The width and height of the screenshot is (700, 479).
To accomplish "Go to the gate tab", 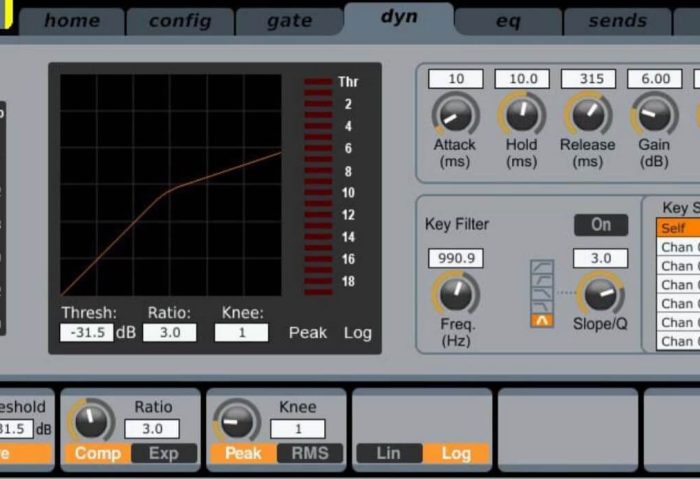I will point(289,21).
